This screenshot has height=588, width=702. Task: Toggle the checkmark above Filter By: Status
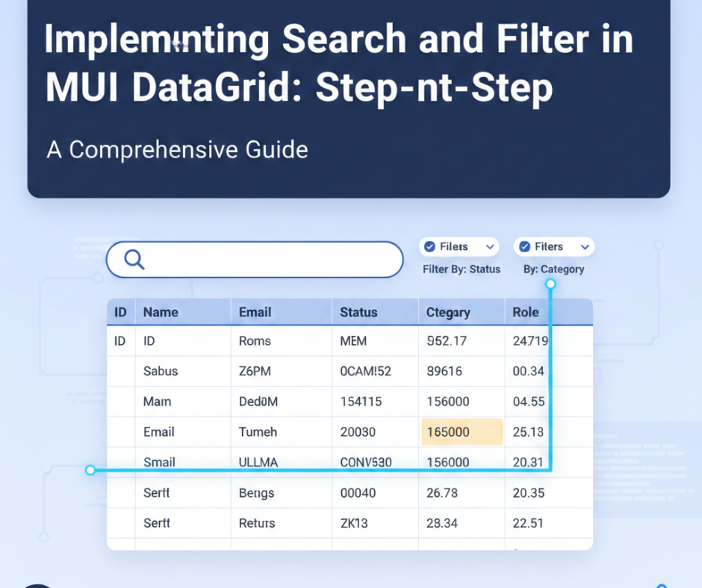point(429,247)
